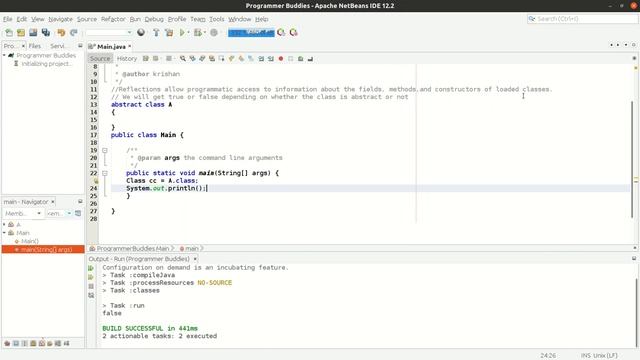Switch editor to Source view
Image resolution: width=640 pixels, height=360 pixels.
100,59
